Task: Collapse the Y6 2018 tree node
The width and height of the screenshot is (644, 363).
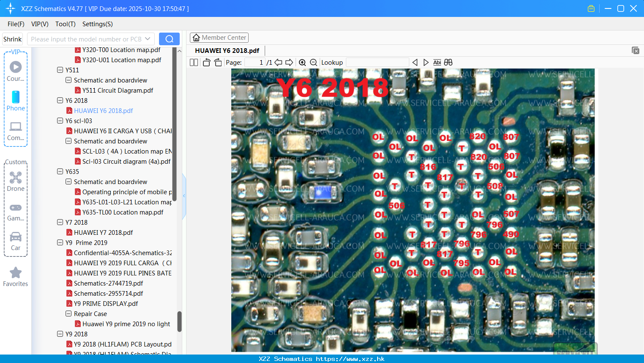Action: tap(60, 100)
